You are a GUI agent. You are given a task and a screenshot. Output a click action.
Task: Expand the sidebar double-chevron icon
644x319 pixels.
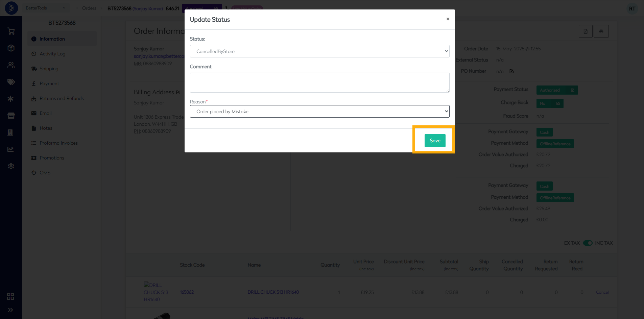10,310
